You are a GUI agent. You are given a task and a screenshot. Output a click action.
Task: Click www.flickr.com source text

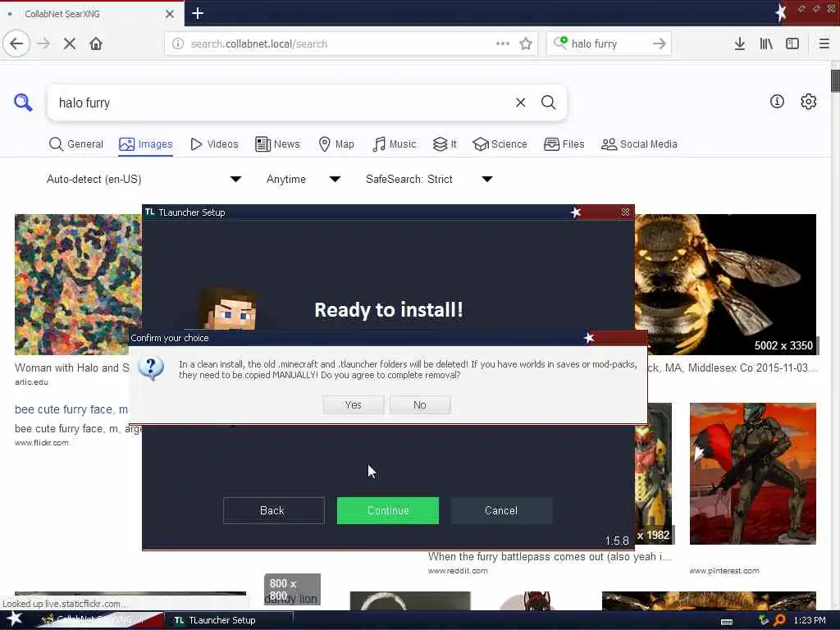pos(42,442)
